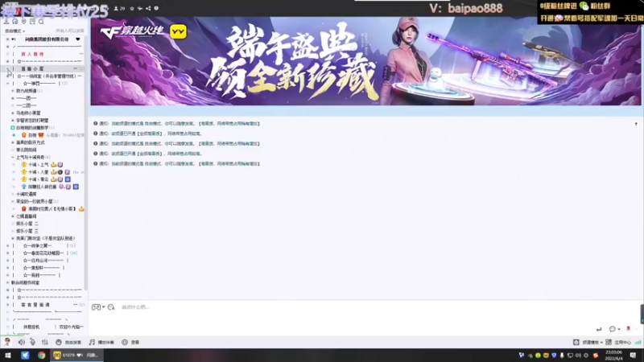Select user 十诫丶上气 in the list
The height and width of the screenshot is (362, 644).
(x=38, y=165)
